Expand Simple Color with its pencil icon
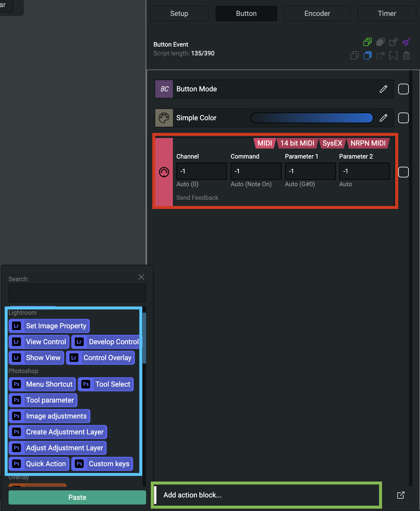The image size is (420, 511). [383, 118]
